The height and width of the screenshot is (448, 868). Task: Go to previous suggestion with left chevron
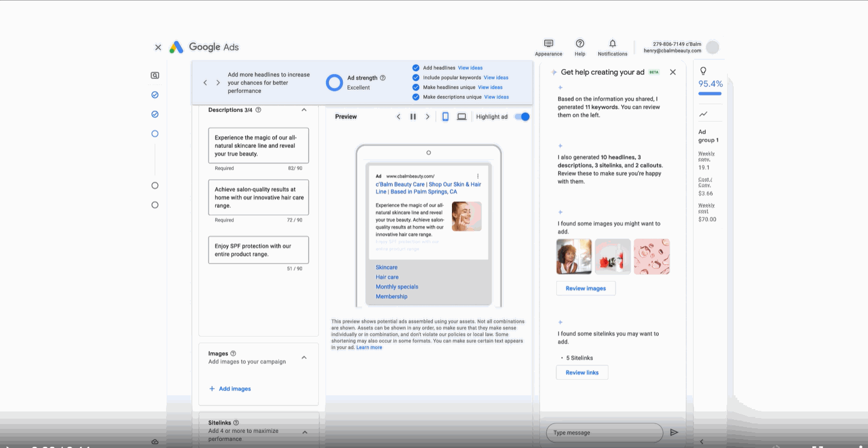(205, 83)
